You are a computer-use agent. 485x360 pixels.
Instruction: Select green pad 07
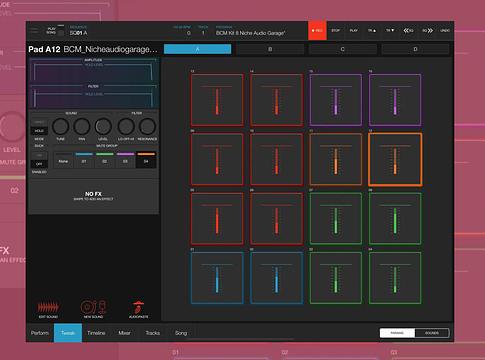[x=336, y=218]
